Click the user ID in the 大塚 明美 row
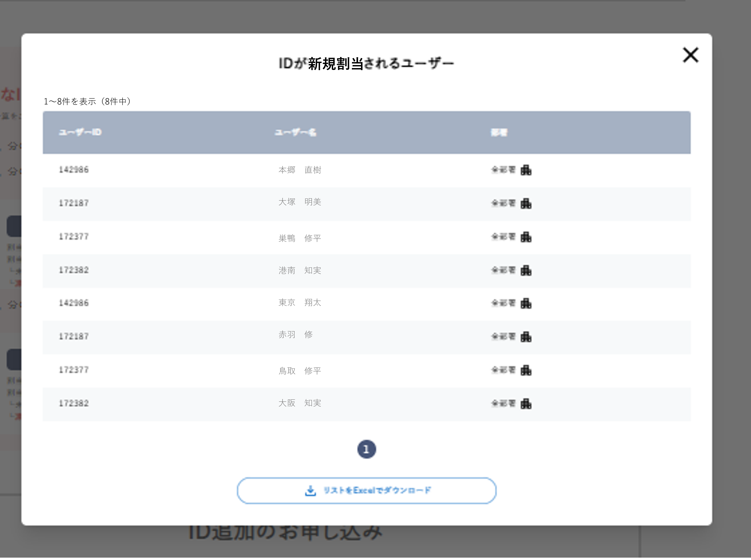Image resolution: width=751 pixels, height=560 pixels. (x=74, y=203)
